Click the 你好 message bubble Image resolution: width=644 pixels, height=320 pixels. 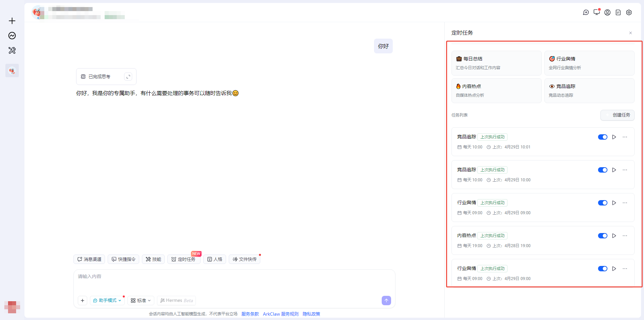point(383,46)
